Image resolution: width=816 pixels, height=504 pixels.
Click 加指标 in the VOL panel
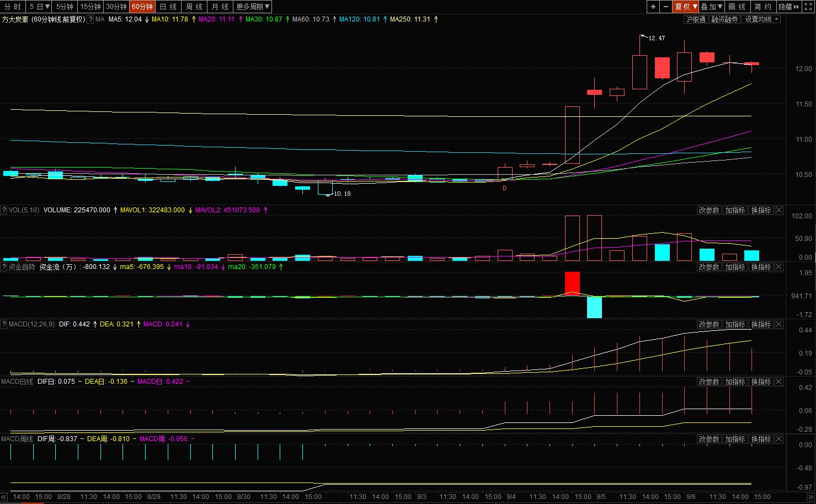click(735, 210)
